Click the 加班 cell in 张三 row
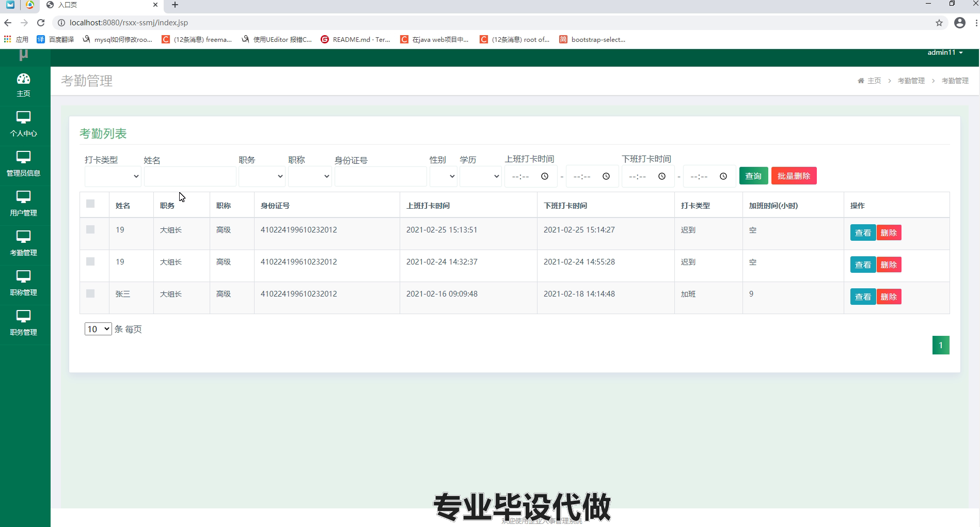The width and height of the screenshot is (980, 527). coord(688,294)
